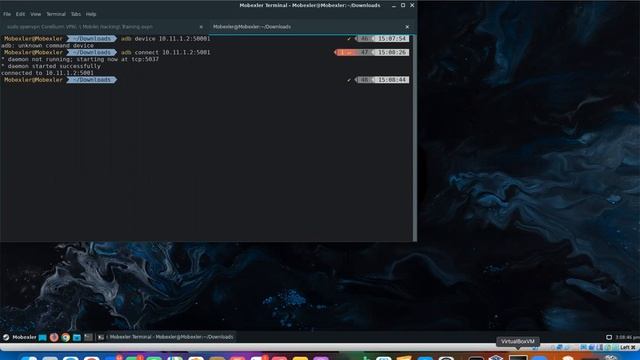Minimize the Mobexler Terminal window

393,5
